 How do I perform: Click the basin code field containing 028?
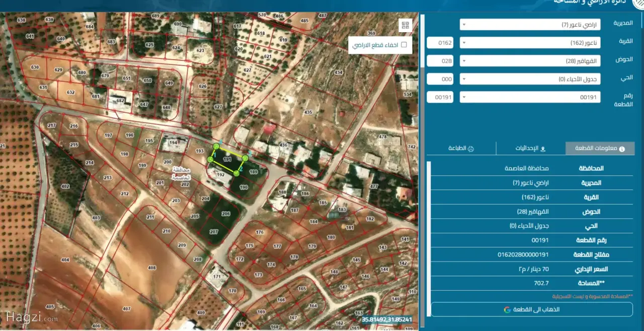440,61
